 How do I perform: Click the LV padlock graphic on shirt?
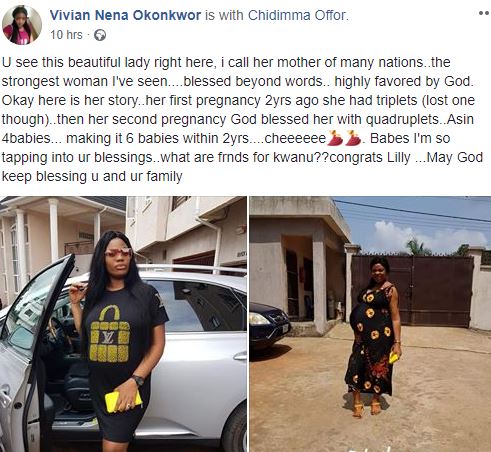click(109, 333)
